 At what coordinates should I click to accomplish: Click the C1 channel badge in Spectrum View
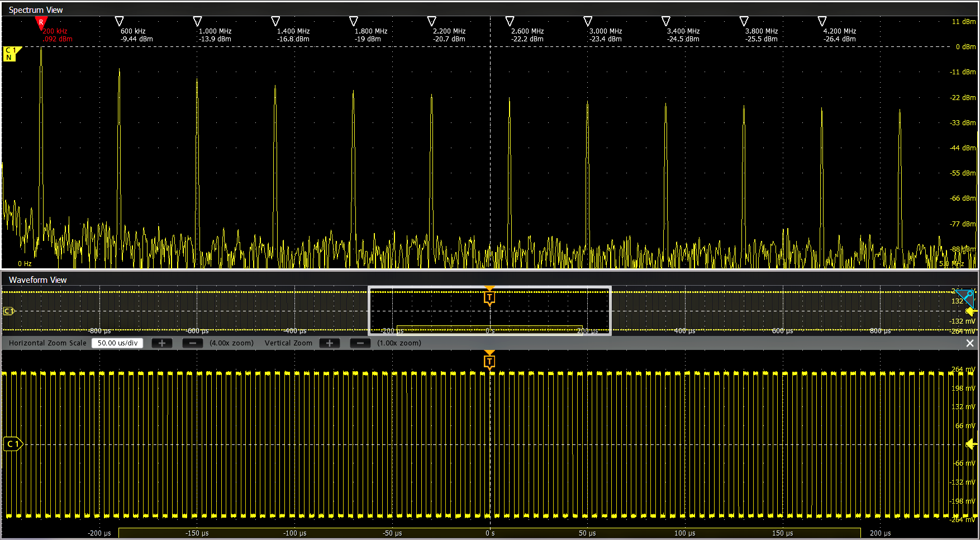(x=8, y=53)
